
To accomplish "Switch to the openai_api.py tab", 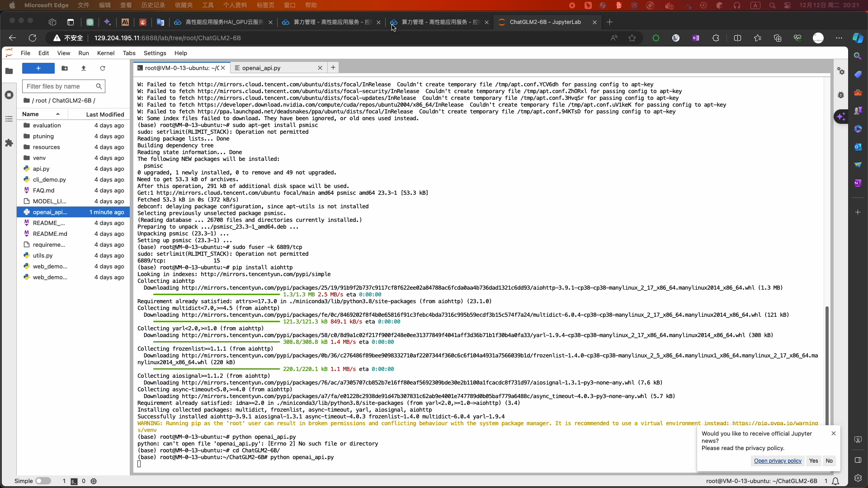I will point(261,68).
